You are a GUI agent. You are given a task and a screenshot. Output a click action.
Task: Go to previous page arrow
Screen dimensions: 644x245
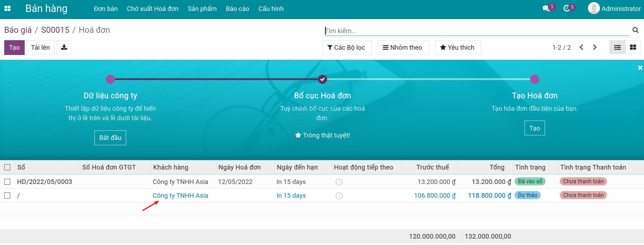point(582,47)
